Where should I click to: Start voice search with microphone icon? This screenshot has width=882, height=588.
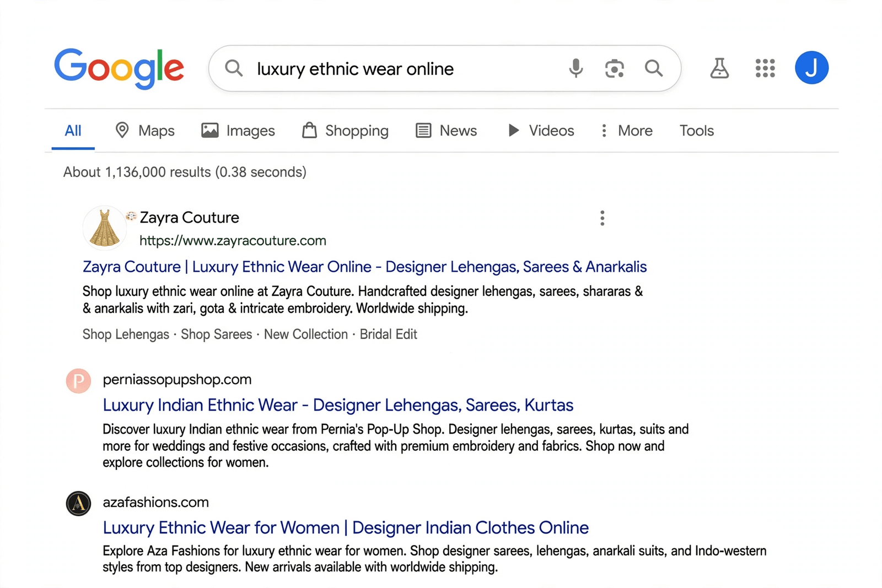[576, 68]
